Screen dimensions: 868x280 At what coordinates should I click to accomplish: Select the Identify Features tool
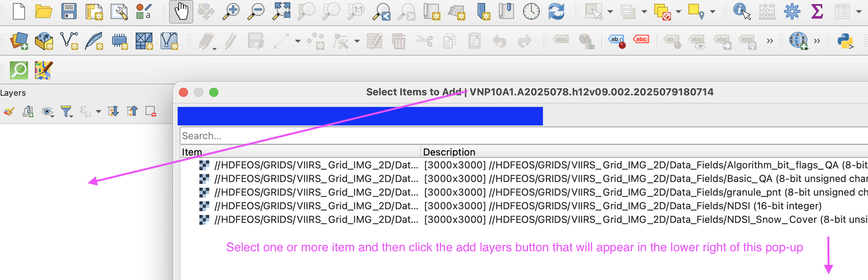(x=742, y=11)
